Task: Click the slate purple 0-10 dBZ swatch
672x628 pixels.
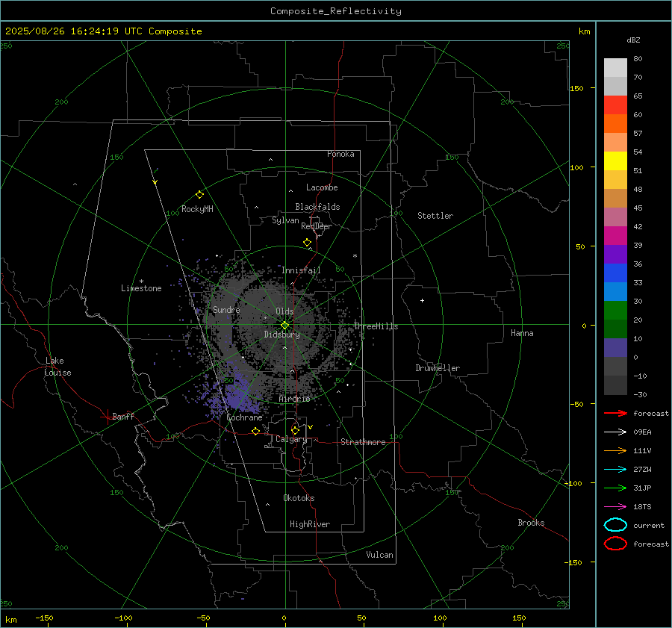Action: pos(615,348)
